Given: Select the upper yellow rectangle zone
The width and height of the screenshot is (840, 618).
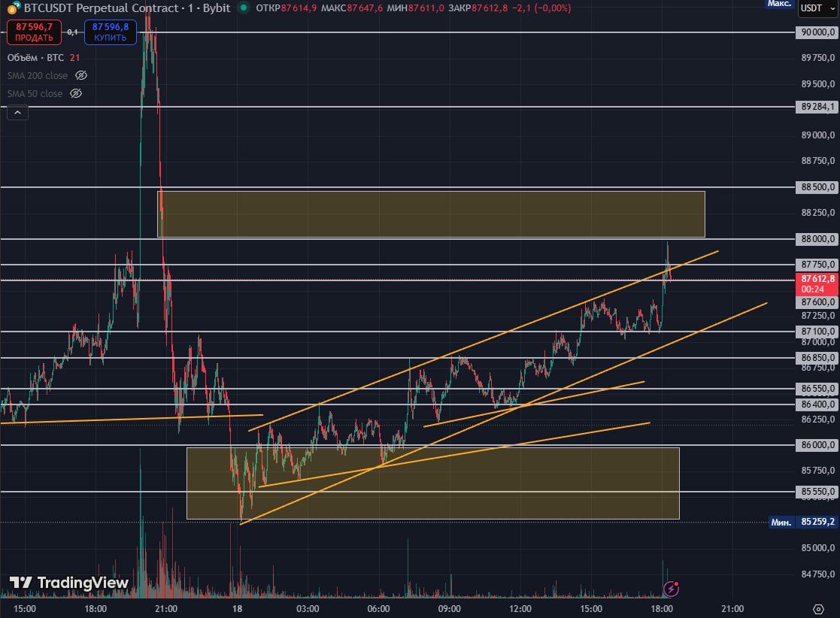Looking at the screenshot, I should point(431,214).
